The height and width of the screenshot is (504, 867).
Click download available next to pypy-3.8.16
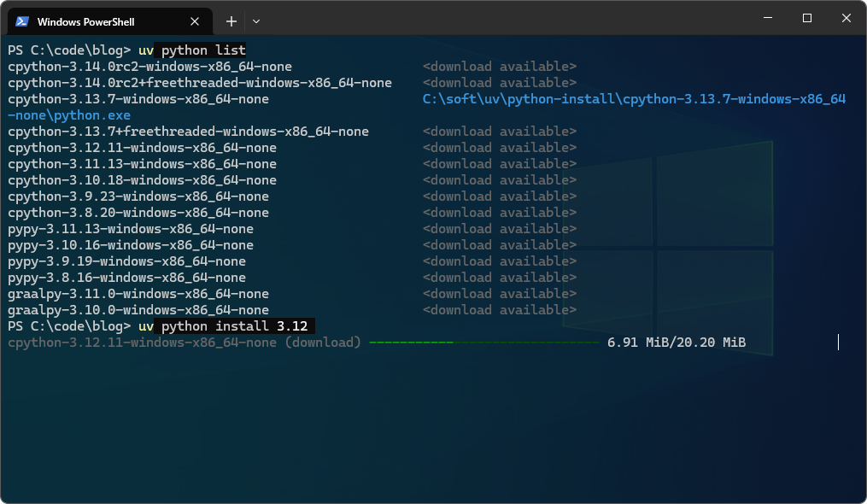499,277
